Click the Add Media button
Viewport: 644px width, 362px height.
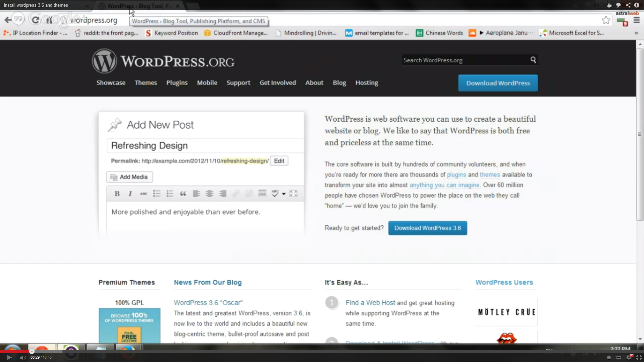click(129, 177)
